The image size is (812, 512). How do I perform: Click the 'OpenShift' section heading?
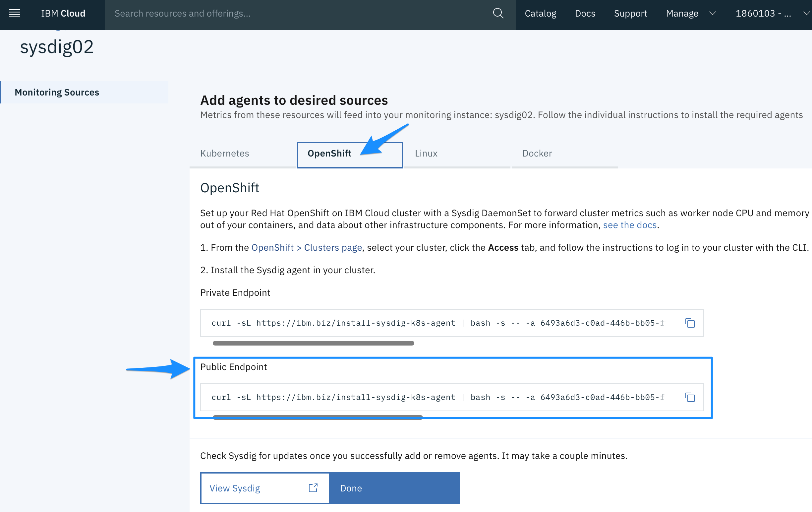pos(230,188)
